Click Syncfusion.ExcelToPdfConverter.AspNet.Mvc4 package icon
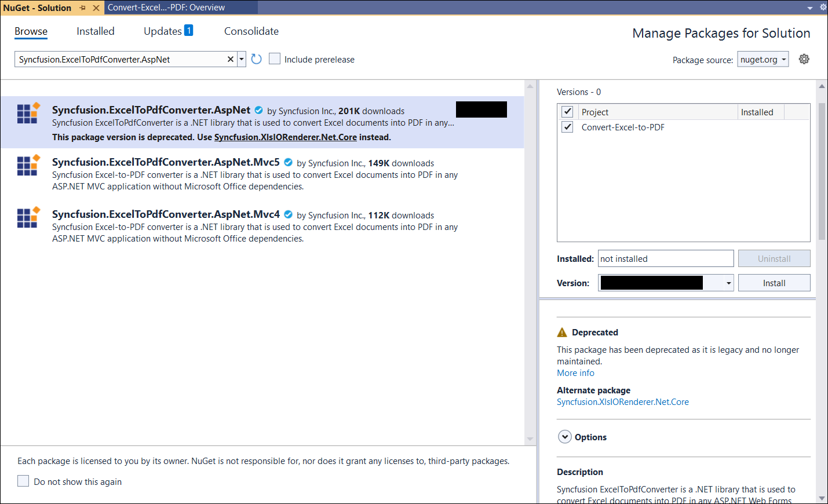 tap(28, 217)
